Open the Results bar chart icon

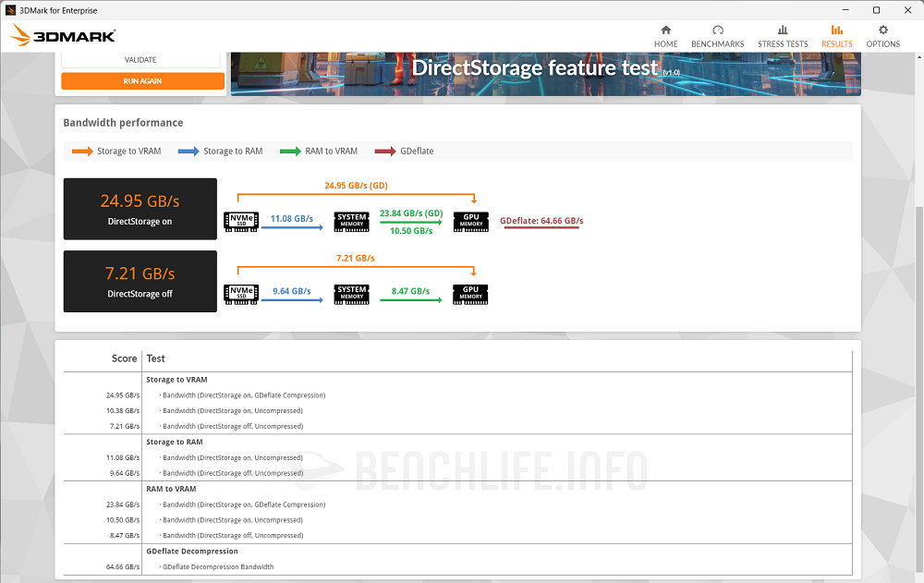(836, 30)
